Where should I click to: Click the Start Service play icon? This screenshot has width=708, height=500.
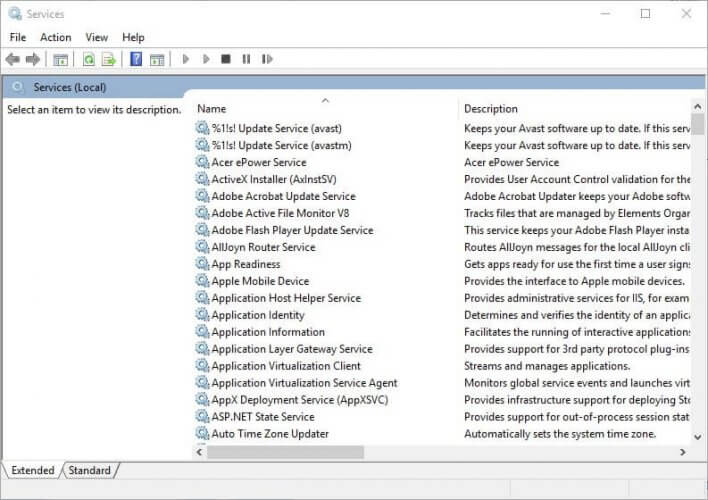pyautogui.click(x=185, y=59)
